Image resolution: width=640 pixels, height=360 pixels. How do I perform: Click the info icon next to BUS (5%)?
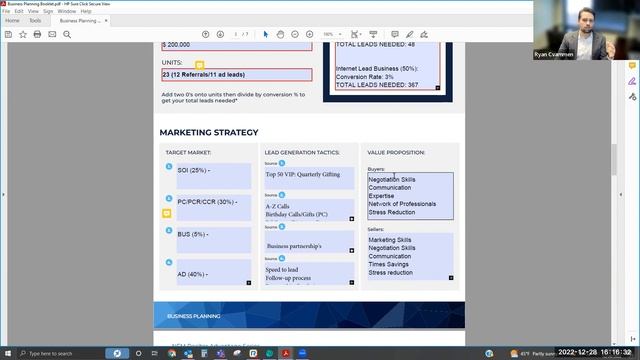[169, 230]
